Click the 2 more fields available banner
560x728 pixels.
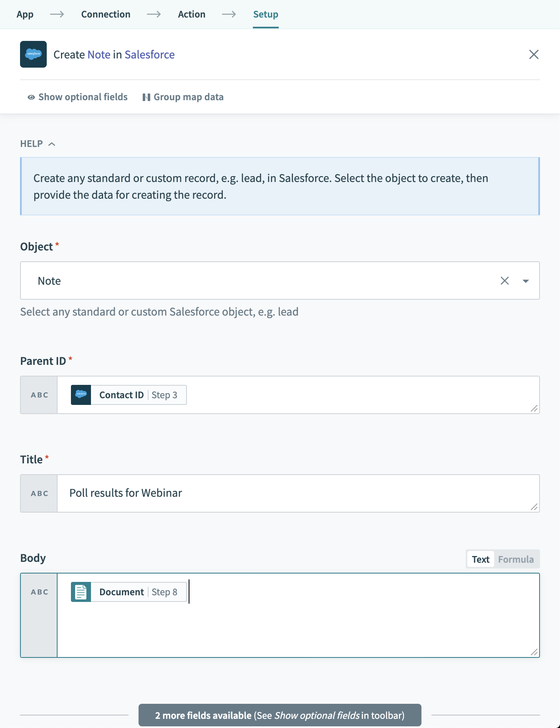point(280,715)
